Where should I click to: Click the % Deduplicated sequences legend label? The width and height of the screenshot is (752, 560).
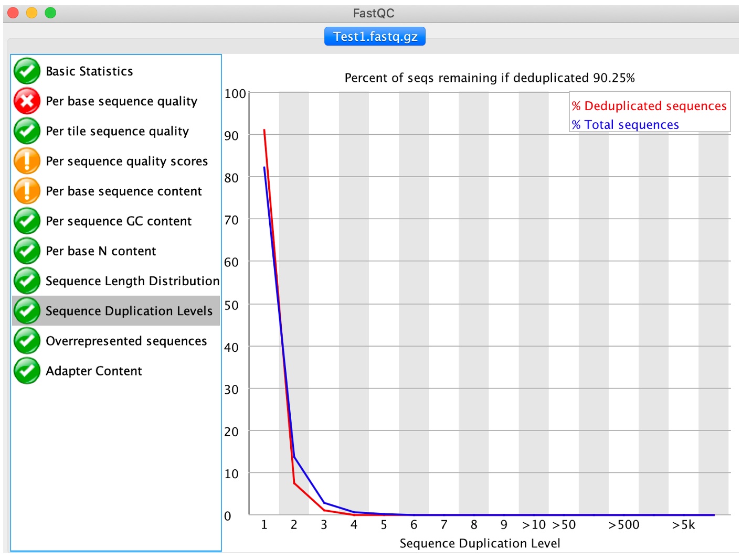click(x=649, y=106)
